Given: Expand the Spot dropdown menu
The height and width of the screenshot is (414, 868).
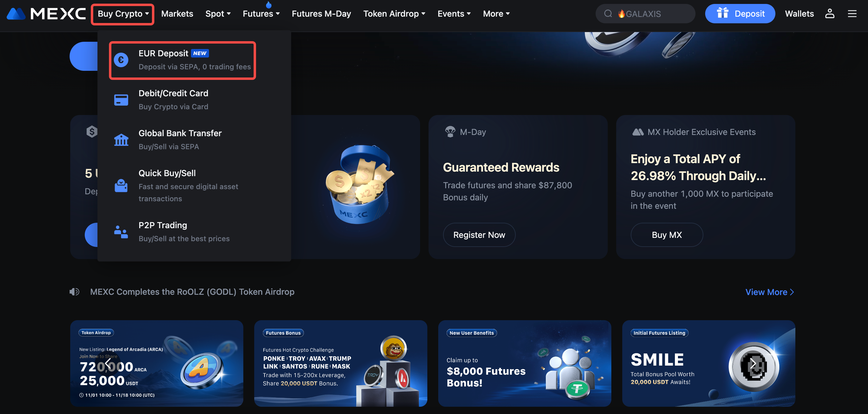Looking at the screenshot, I should [218, 14].
